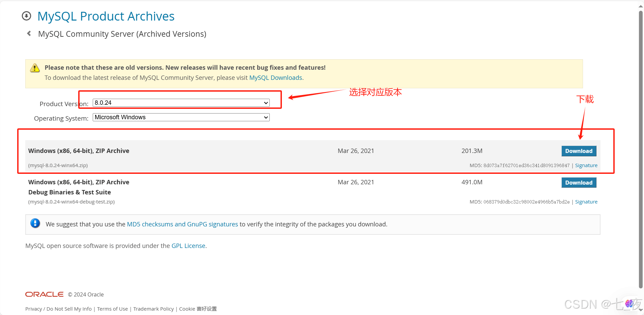Click the back arrow beside MySQL Community Server
644x315 pixels.
(x=29, y=33)
